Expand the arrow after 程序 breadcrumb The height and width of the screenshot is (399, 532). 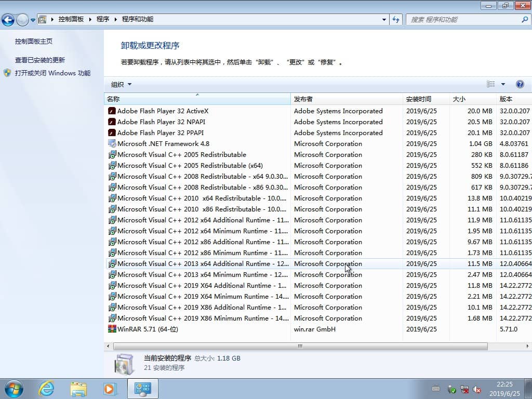click(x=115, y=19)
